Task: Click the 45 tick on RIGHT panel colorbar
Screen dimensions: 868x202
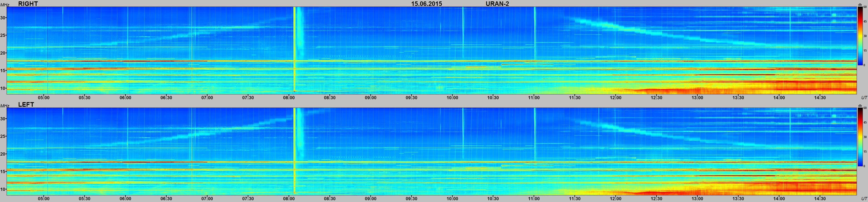Action: click(865, 21)
